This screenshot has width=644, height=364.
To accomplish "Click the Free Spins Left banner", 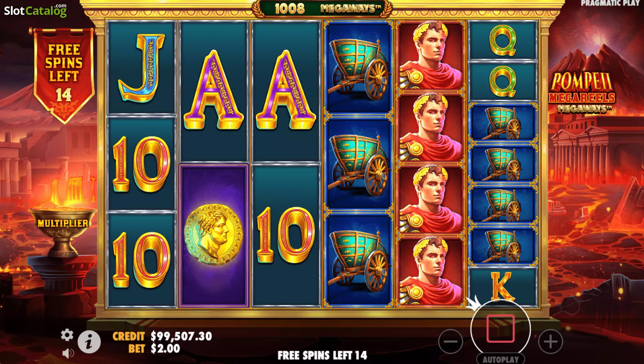I will (64, 75).
